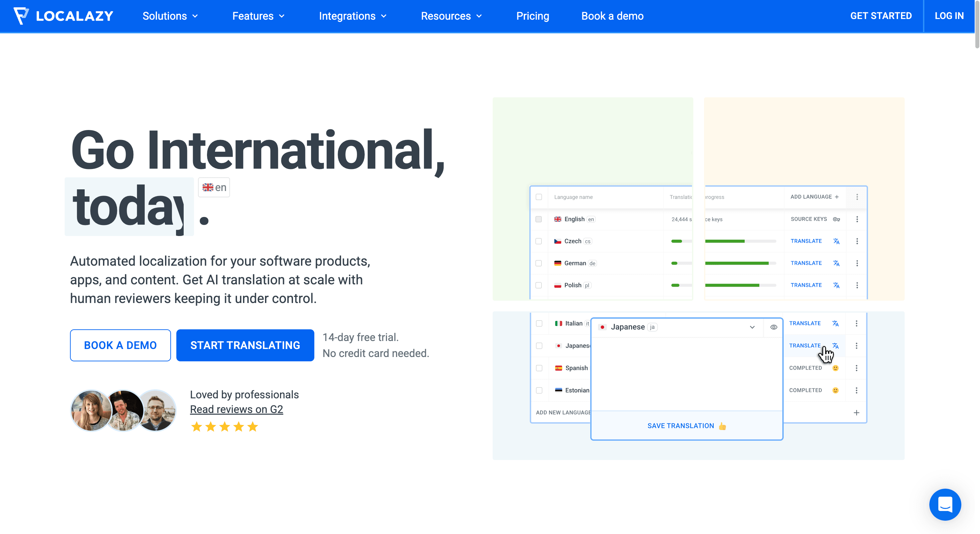The image size is (980, 534).
Task: Check the Italian row checkbox
Action: pyautogui.click(x=539, y=323)
